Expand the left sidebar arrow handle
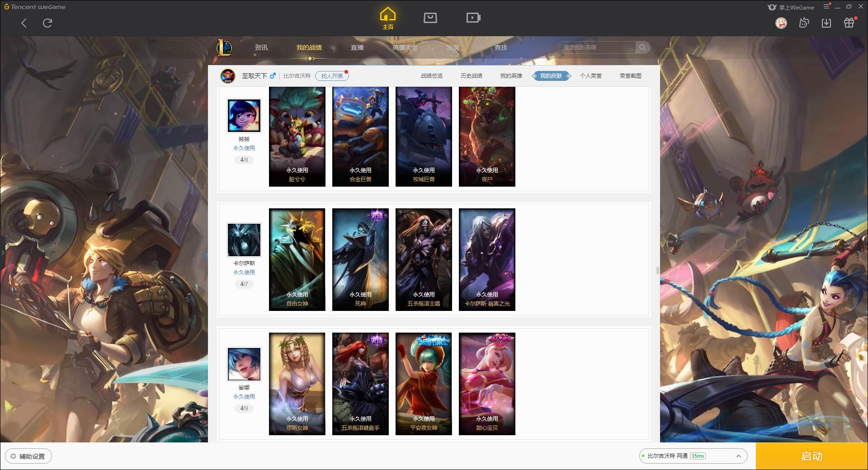Image resolution: width=868 pixels, height=470 pixels. click(x=2, y=252)
